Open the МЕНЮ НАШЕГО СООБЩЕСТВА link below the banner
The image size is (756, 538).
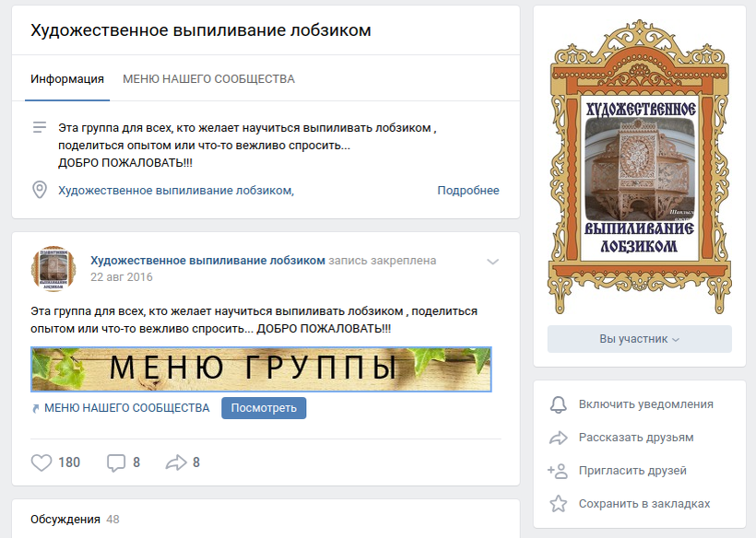tap(127, 408)
